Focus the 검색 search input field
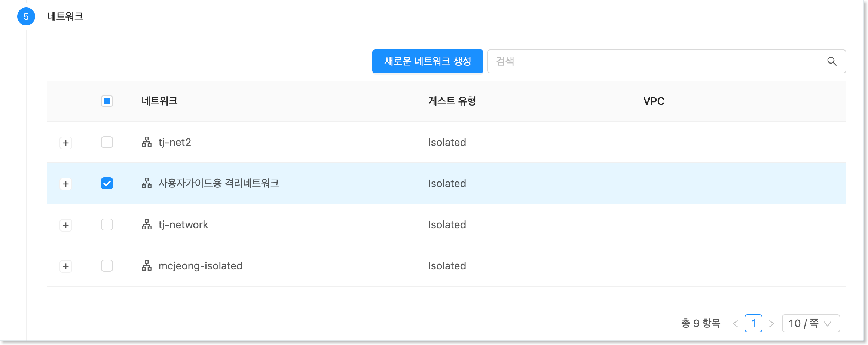The height and width of the screenshot is (345, 868). coord(655,61)
